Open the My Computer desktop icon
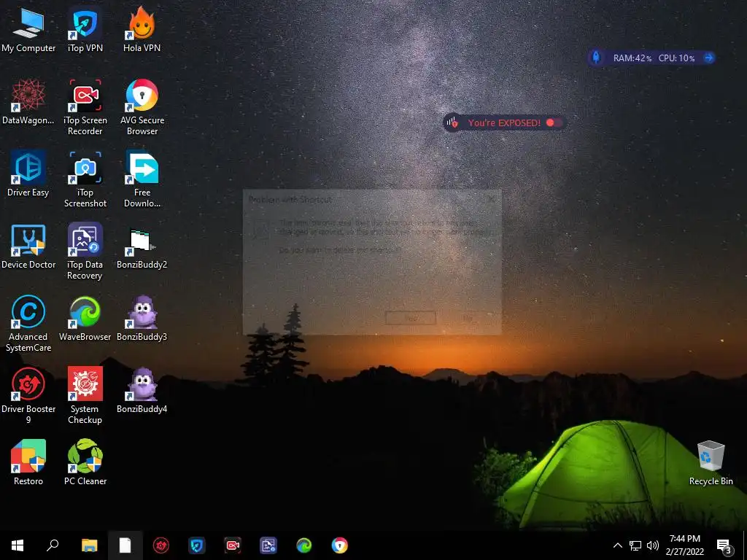The height and width of the screenshot is (560, 747). pos(28,31)
